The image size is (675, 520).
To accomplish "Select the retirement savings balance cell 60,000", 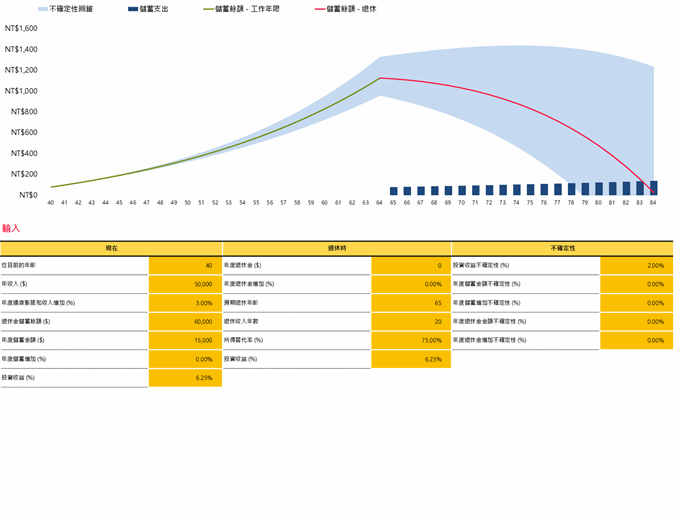I will pos(185,321).
